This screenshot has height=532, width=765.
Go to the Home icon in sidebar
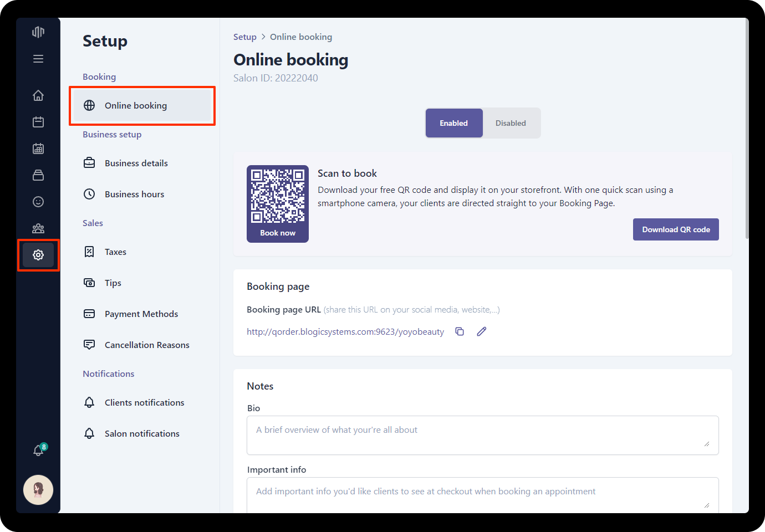[x=38, y=95]
